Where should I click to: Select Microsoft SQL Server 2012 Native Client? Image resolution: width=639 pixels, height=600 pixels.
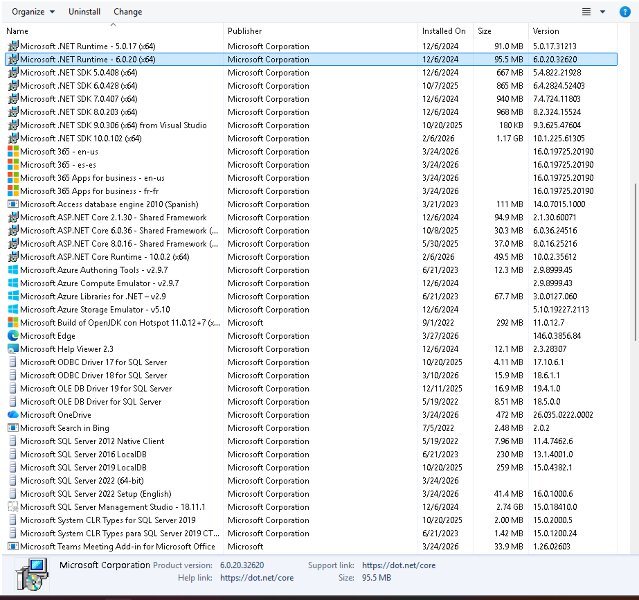(312, 441)
